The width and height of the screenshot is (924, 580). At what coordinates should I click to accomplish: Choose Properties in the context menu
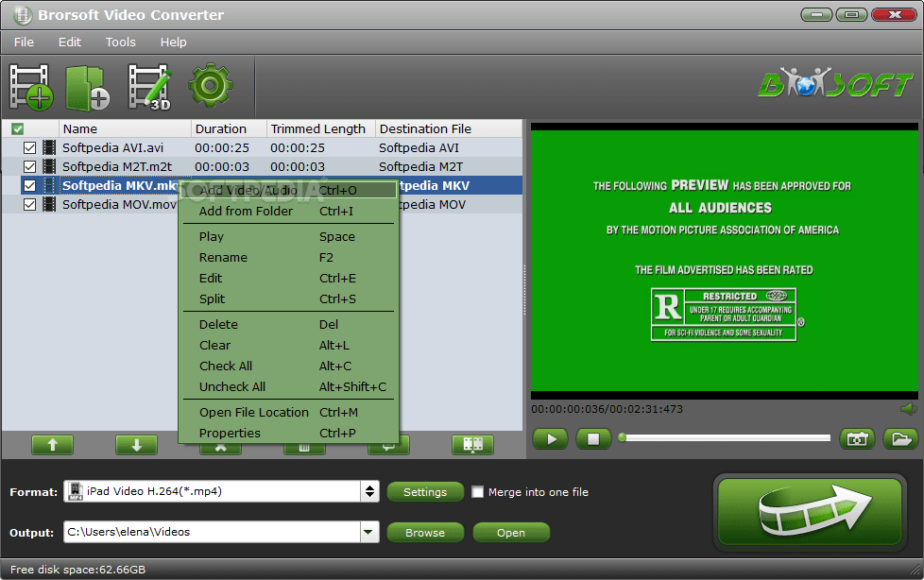(x=288, y=433)
